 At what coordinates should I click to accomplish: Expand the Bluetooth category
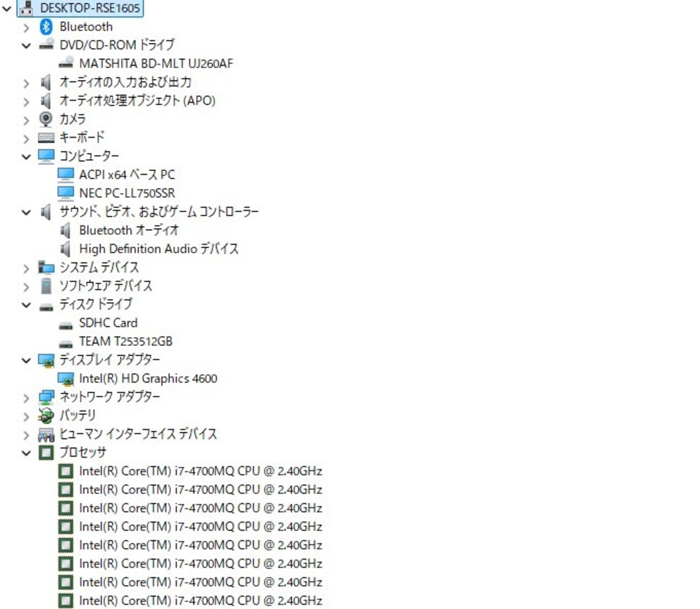26,27
